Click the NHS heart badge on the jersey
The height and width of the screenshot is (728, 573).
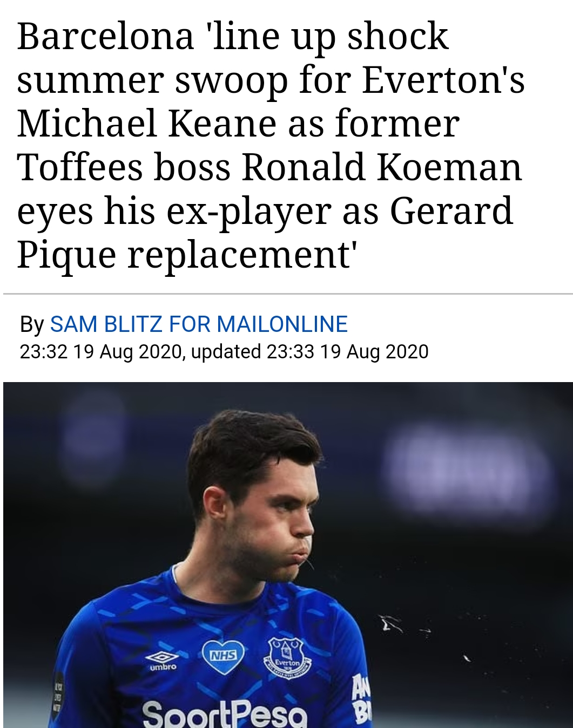pyautogui.click(x=222, y=656)
